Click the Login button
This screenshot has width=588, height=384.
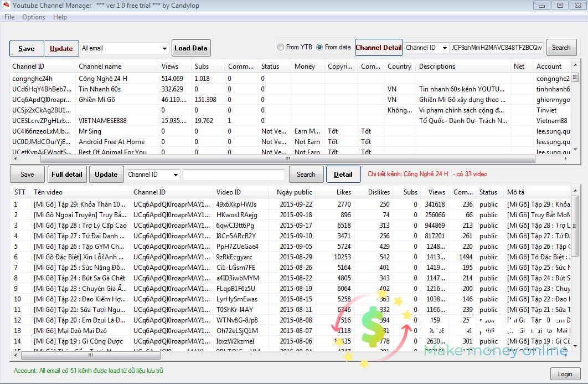click(x=565, y=374)
